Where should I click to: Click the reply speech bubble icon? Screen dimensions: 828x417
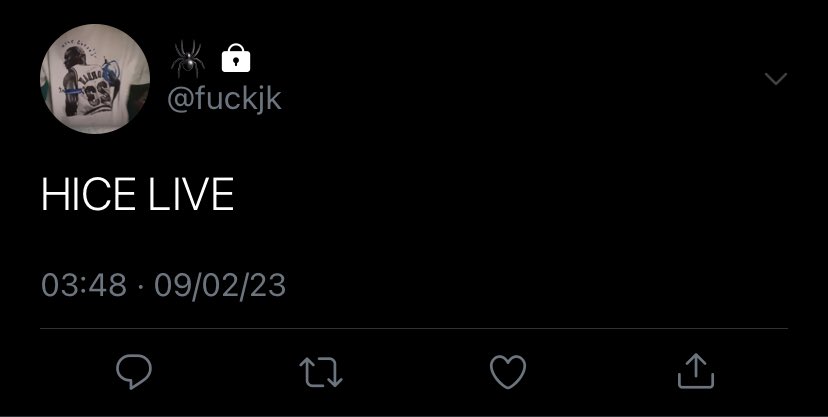[x=134, y=372]
